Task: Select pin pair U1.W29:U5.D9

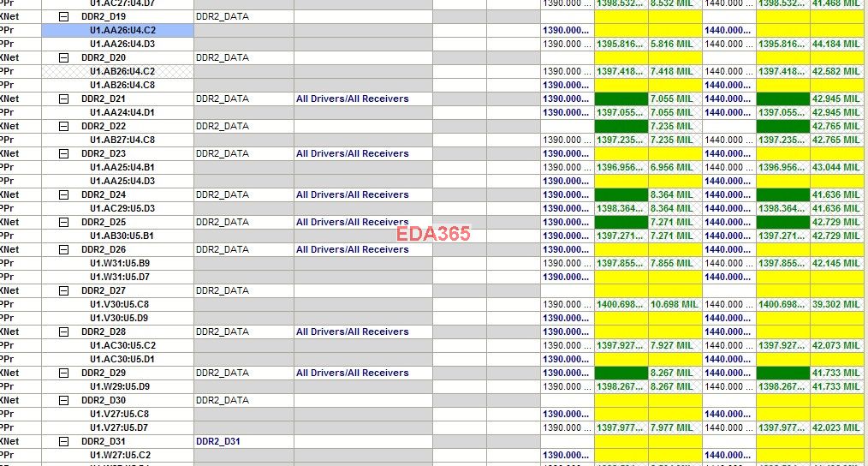Action: (120, 387)
